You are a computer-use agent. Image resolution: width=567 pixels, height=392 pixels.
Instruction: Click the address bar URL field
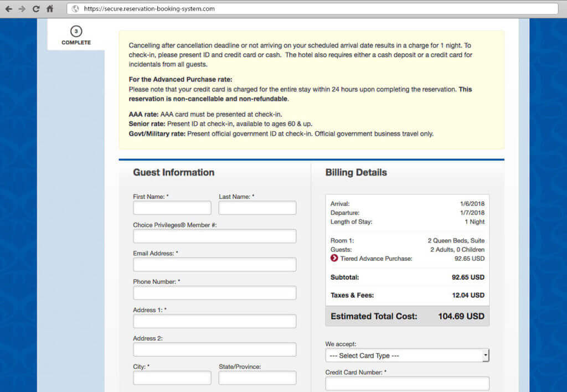coord(312,9)
